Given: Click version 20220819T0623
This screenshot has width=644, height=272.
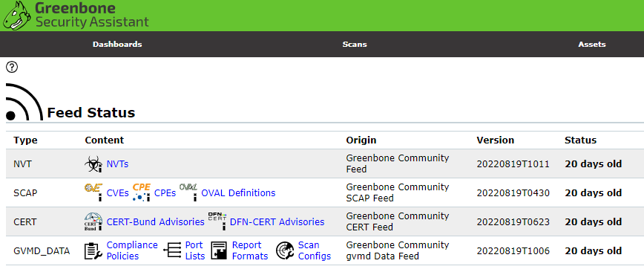Looking at the screenshot, I should (x=513, y=221).
